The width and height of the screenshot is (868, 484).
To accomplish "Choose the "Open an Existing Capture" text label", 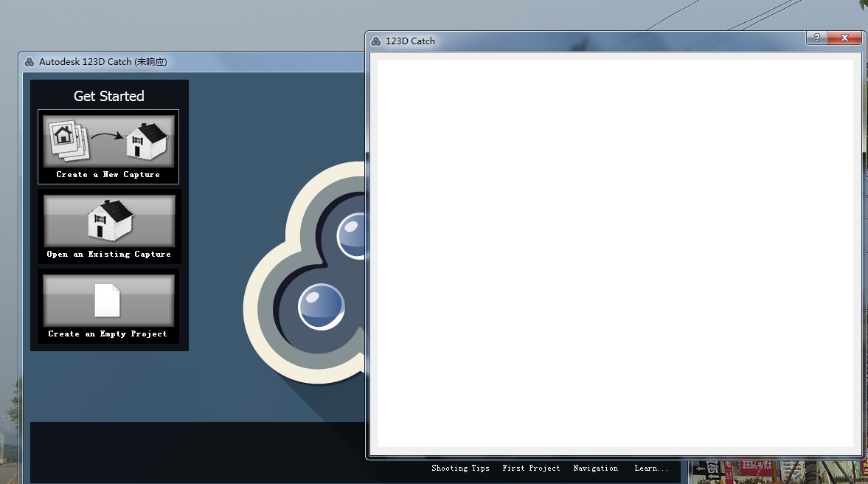I will click(x=109, y=255).
